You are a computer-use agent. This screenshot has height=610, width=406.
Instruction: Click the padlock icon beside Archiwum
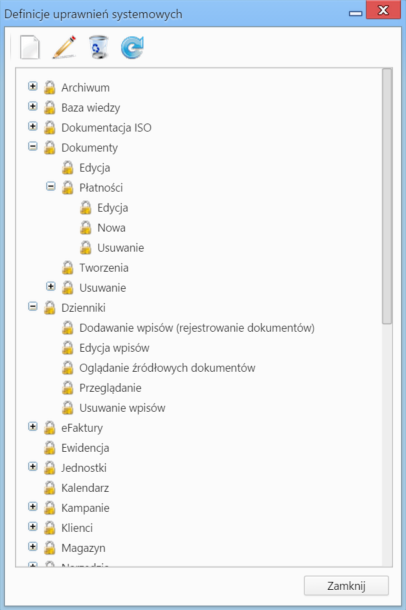49,88
